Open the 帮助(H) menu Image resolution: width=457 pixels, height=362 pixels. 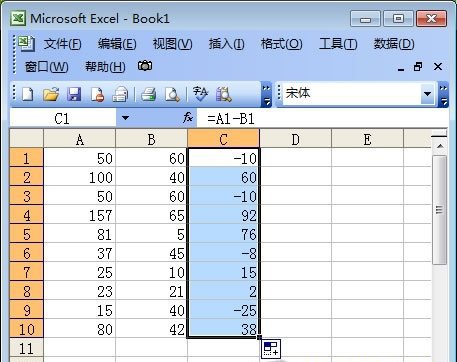click(105, 67)
